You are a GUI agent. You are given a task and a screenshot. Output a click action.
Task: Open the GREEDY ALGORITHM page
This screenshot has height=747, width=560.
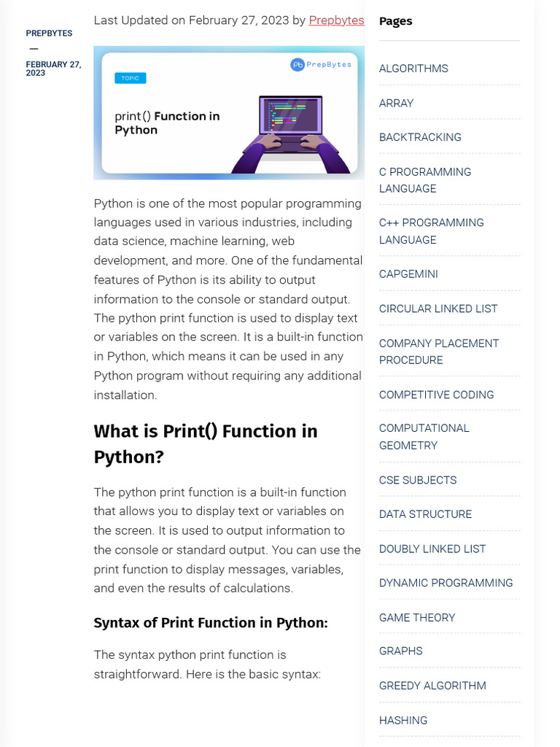[x=432, y=686]
